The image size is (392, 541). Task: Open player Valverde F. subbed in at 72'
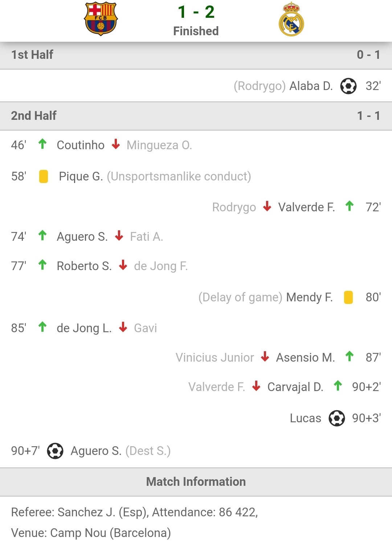(306, 207)
